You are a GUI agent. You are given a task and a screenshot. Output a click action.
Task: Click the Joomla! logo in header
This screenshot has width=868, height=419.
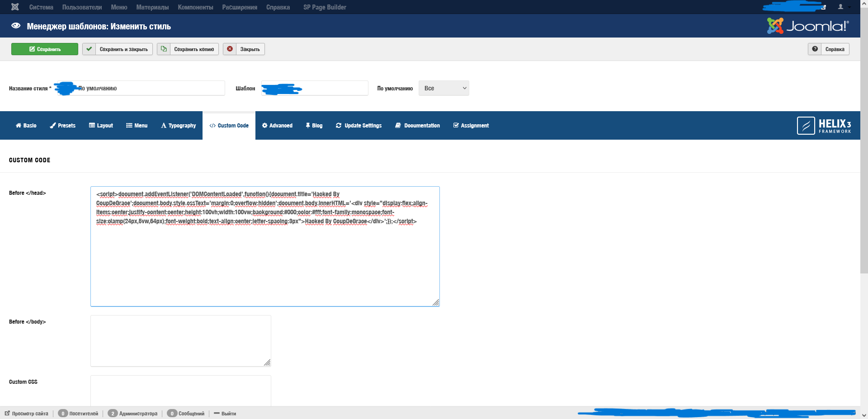808,26
